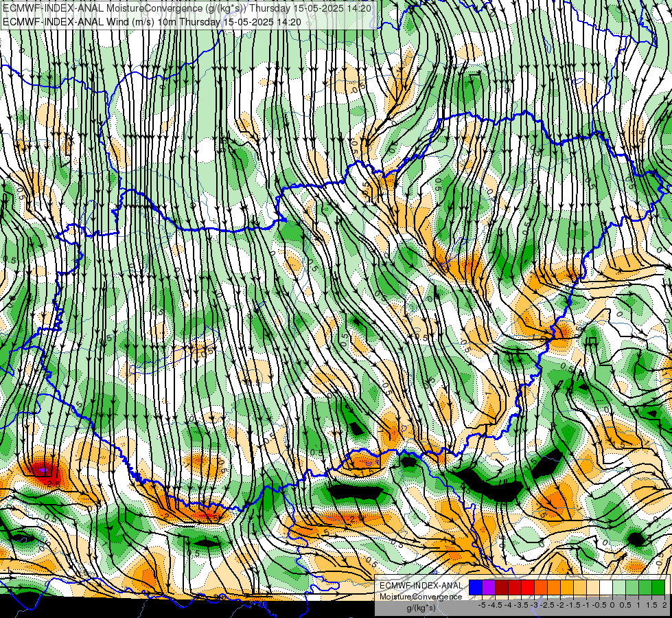Click the legend tick value -0.5
The image size is (672, 618).
(599, 605)
